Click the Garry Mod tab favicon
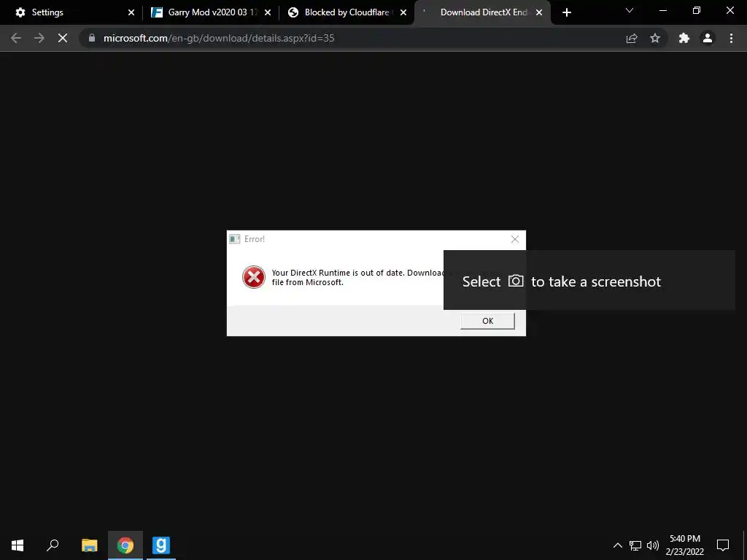The width and height of the screenshot is (747, 560). (157, 12)
